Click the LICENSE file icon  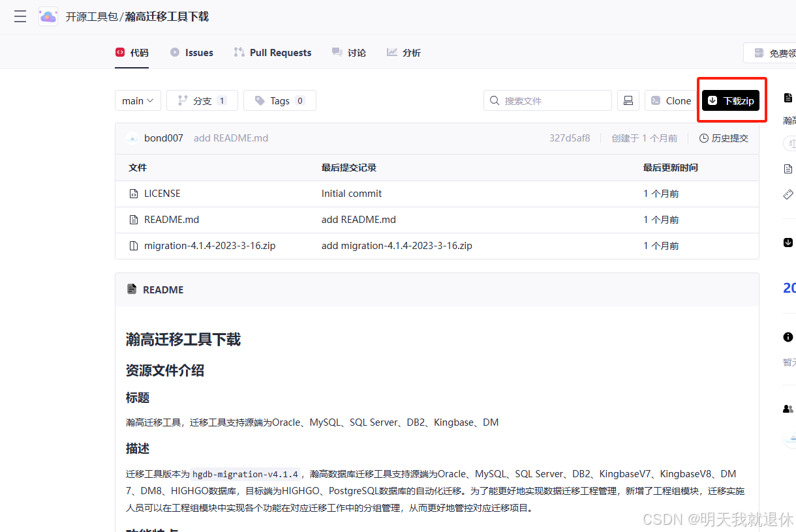(x=134, y=194)
